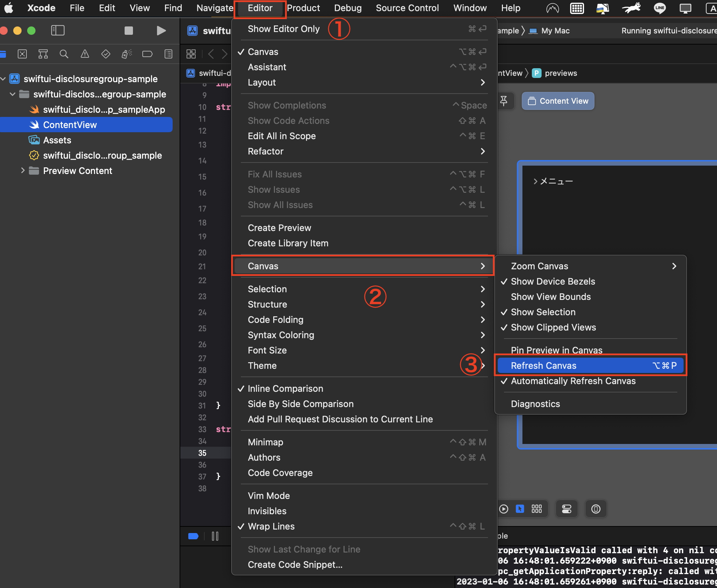Open the Source Control menu
The height and width of the screenshot is (588, 717).
pyautogui.click(x=407, y=8)
